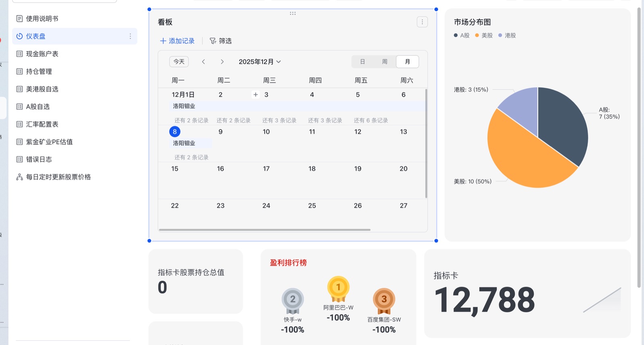Switch calendar to 日 view
644x345 pixels.
click(362, 62)
